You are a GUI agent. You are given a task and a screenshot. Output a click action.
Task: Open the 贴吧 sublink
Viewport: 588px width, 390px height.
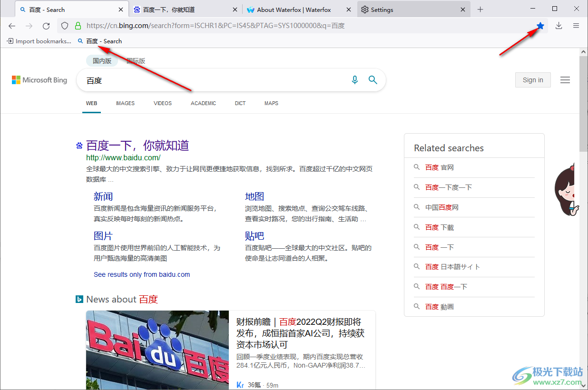(x=255, y=236)
